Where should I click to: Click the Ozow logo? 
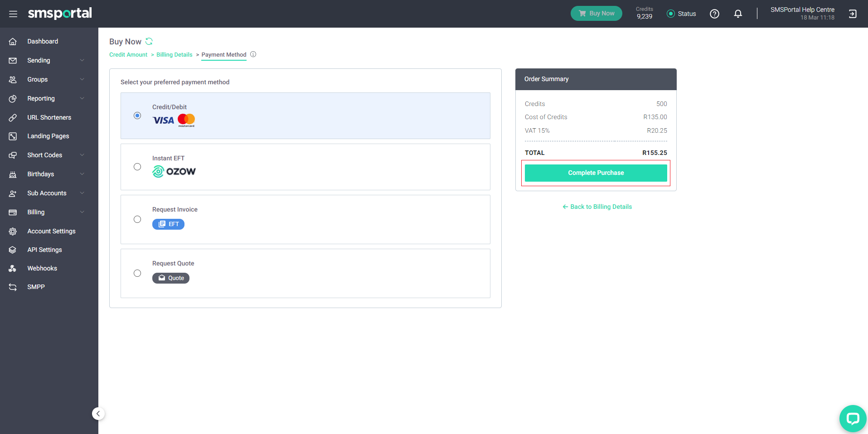(174, 171)
